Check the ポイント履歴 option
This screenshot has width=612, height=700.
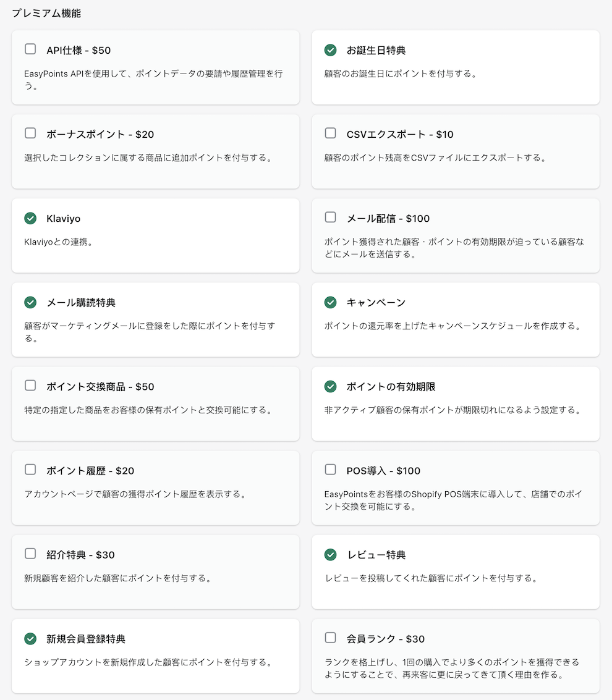(29, 470)
